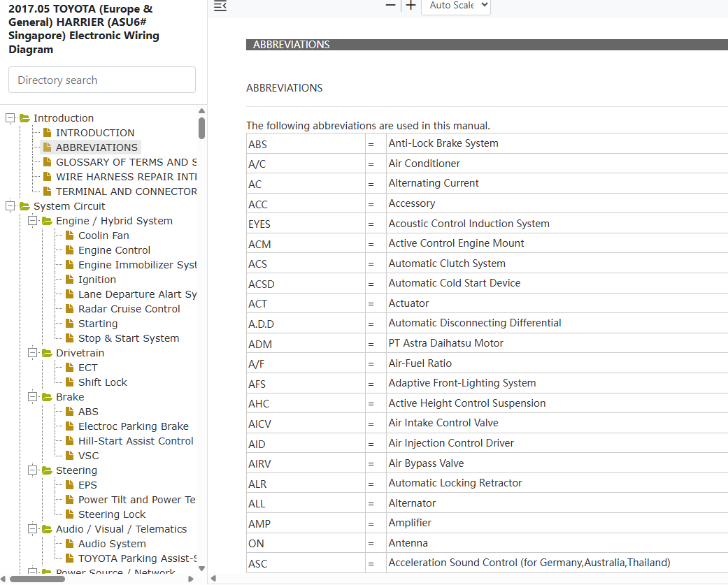Click the Drivetrain folder icon
Viewport: 728px width, 585px height.
point(47,353)
